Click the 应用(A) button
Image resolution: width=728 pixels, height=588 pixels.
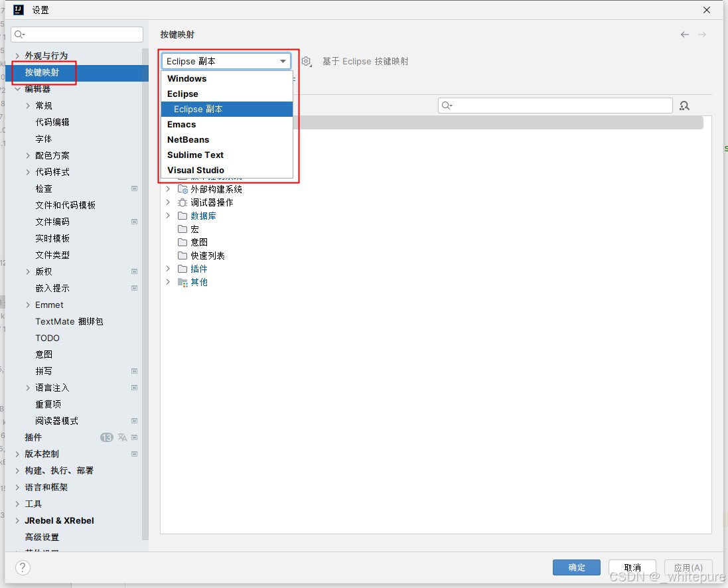coord(688,567)
